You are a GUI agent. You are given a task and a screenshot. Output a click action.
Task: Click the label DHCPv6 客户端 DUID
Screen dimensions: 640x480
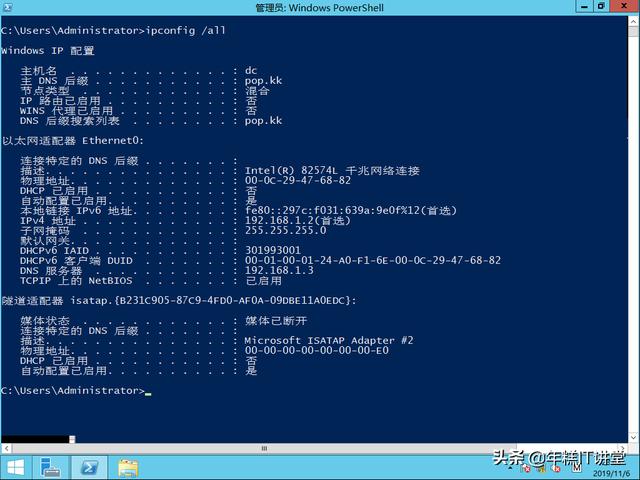[76, 261]
